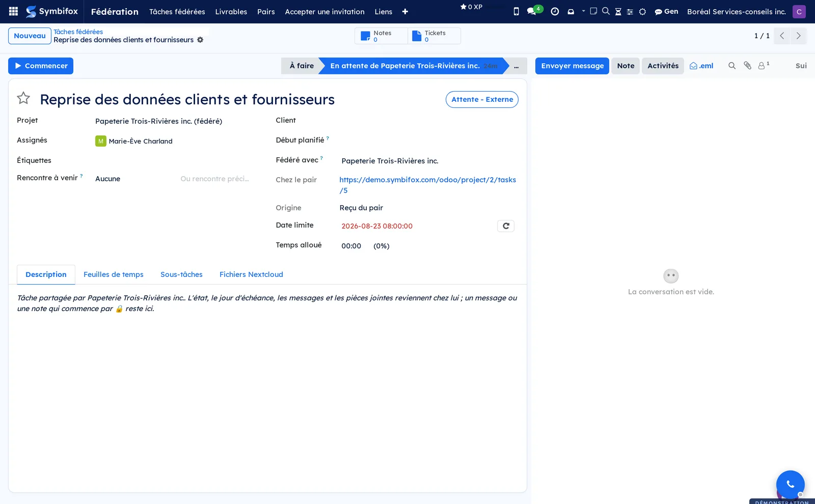Click the recurrence refresh icon beside Date limite
Viewport: 815px width, 504px height.
506,226
